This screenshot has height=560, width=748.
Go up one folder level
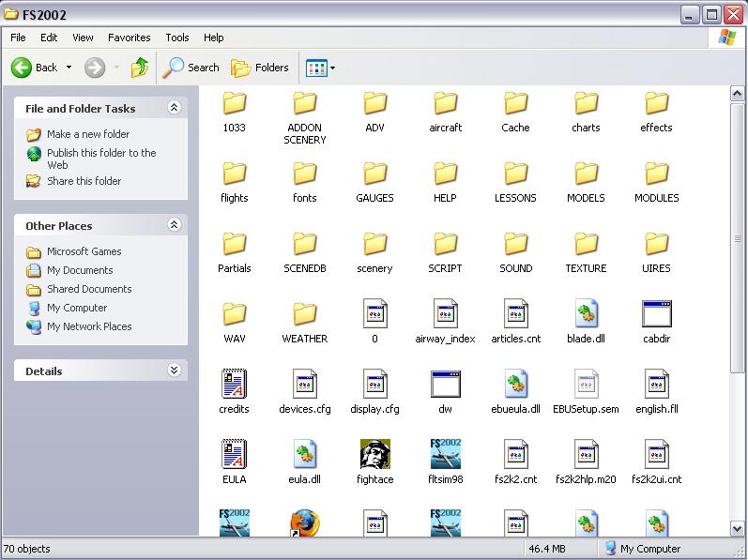coord(139,68)
